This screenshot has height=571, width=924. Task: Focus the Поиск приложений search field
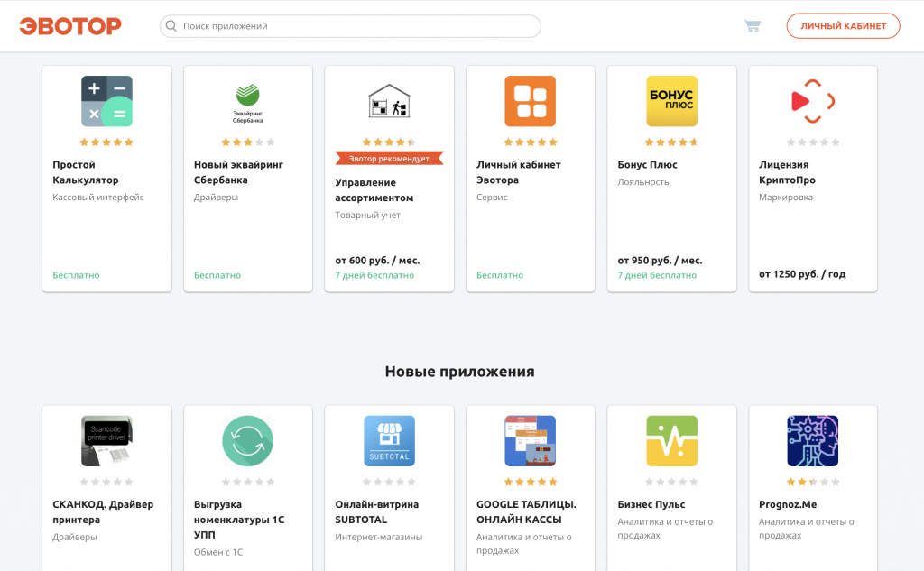350,26
